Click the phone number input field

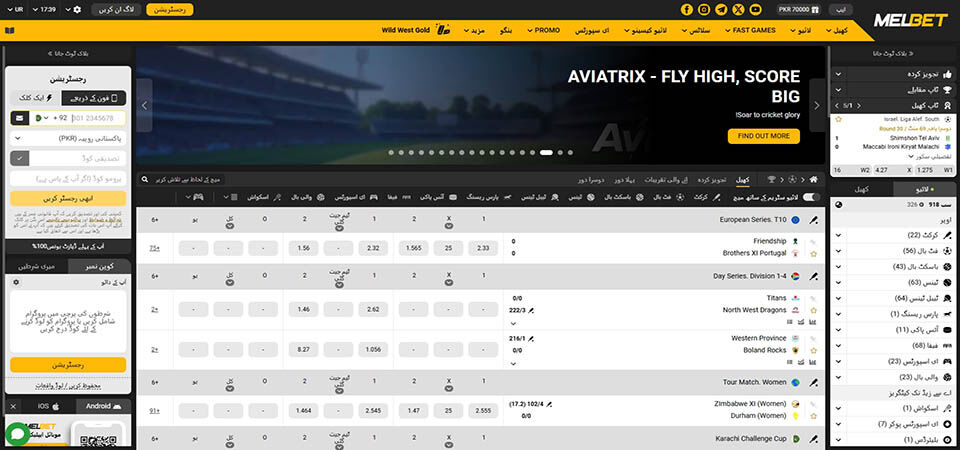98,118
